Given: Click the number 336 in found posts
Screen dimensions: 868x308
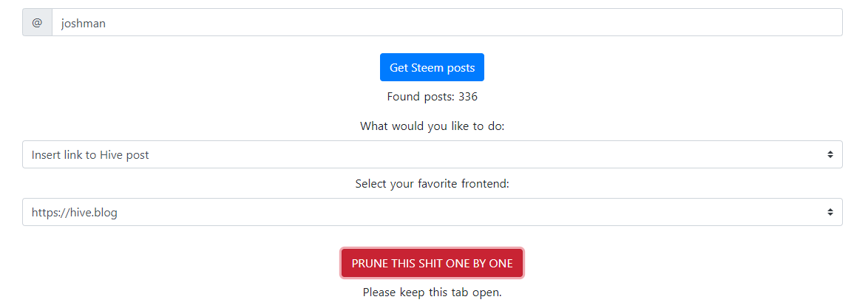Looking at the screenshot, I should [468, 97].
